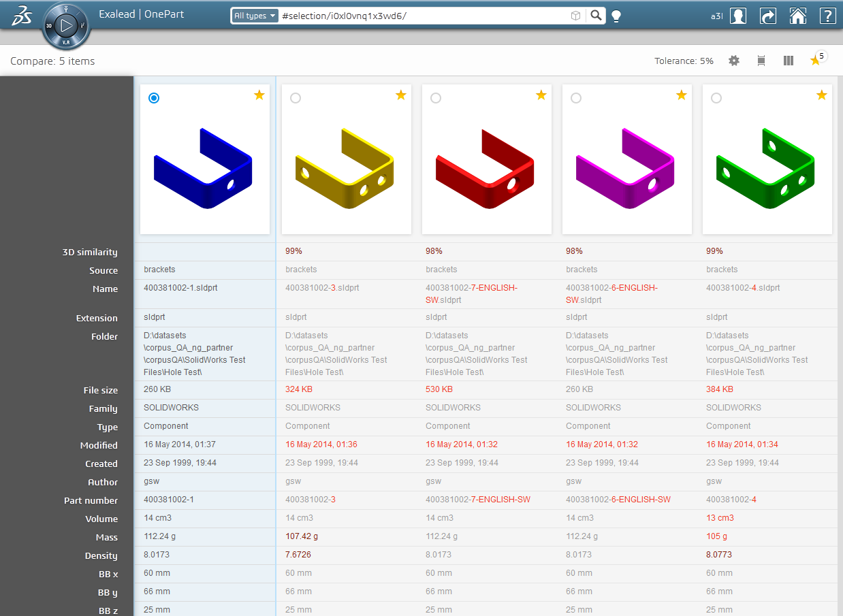
Task: Unfavorite the magenta bracket star
Action: [682, 95]
